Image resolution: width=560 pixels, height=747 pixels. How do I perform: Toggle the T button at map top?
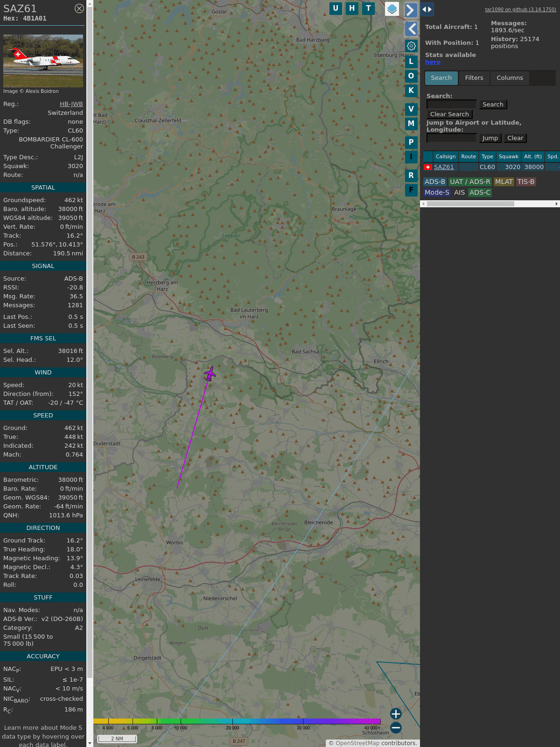(369, 8)
